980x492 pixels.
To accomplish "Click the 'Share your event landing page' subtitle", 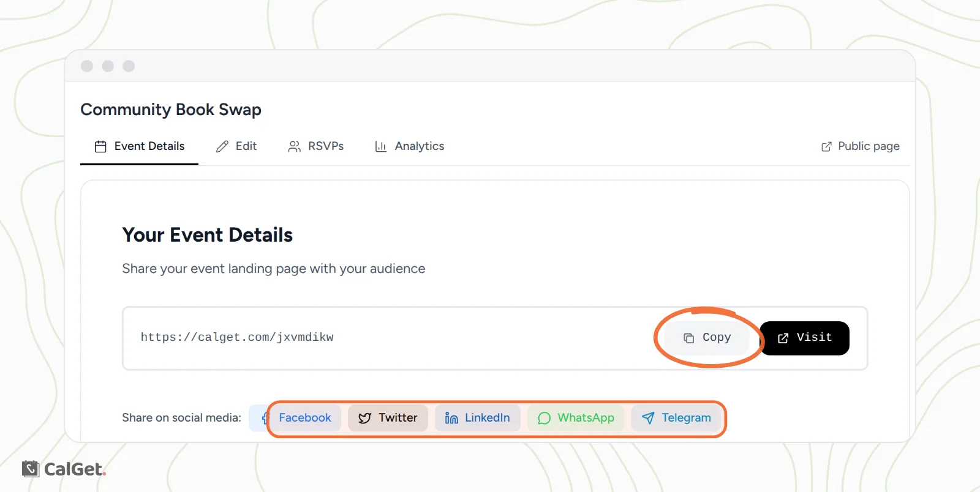I will tap(274, 269).
